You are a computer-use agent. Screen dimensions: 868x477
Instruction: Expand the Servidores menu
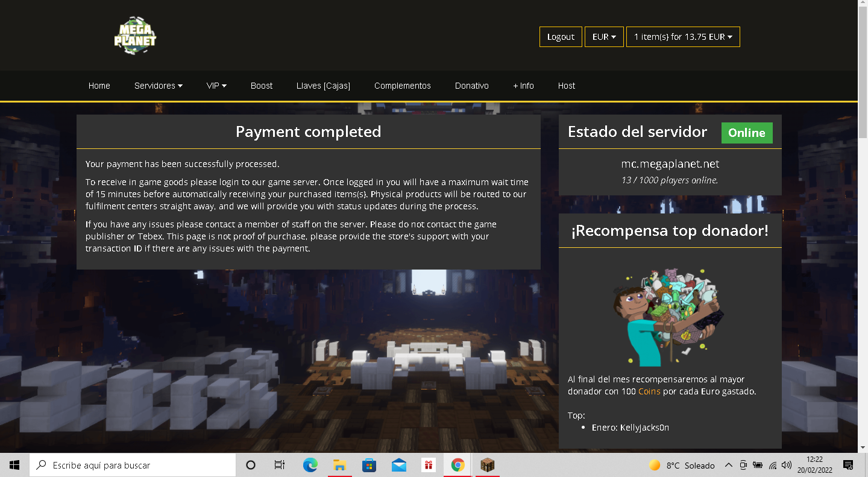click(x=159, y=86)
